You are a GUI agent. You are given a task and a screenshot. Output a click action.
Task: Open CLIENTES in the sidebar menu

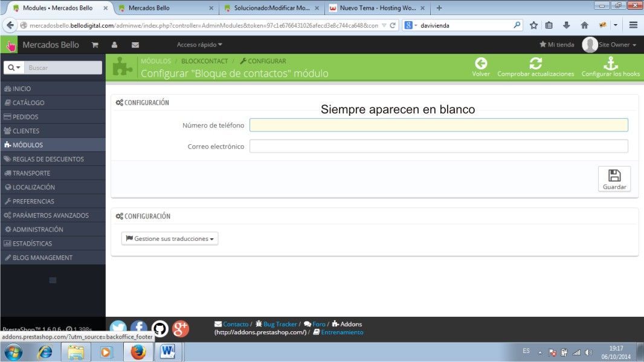coord(53,131)
